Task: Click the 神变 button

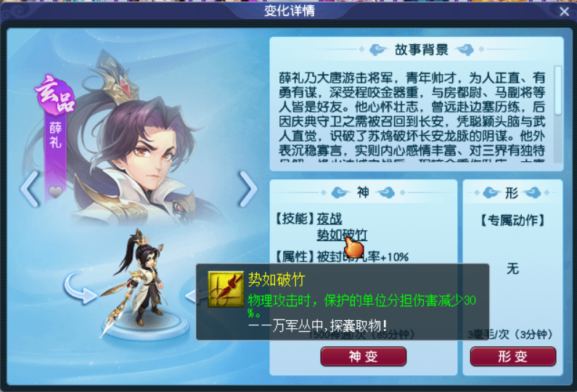Action: coord(363,356)
